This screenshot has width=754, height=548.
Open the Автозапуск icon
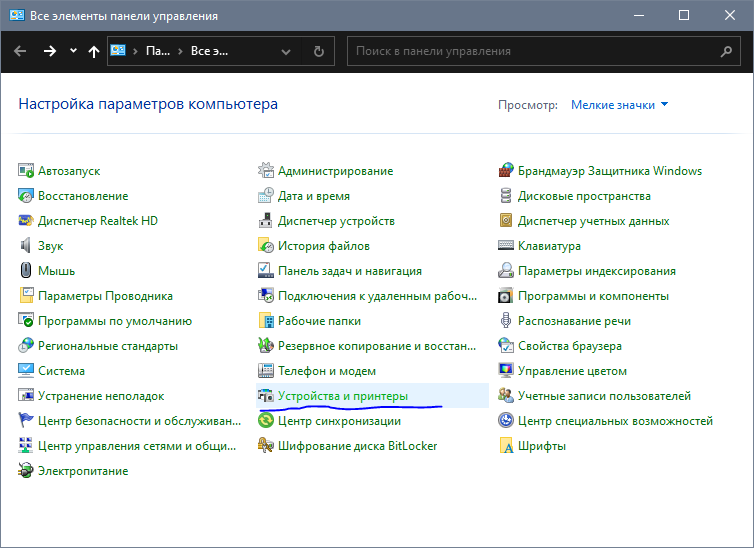(25, 171)
